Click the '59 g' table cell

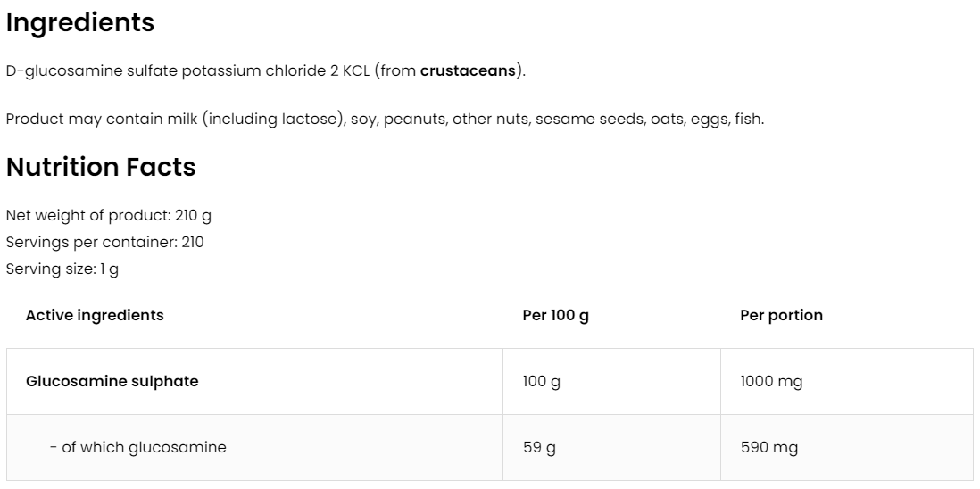[539, 447]
